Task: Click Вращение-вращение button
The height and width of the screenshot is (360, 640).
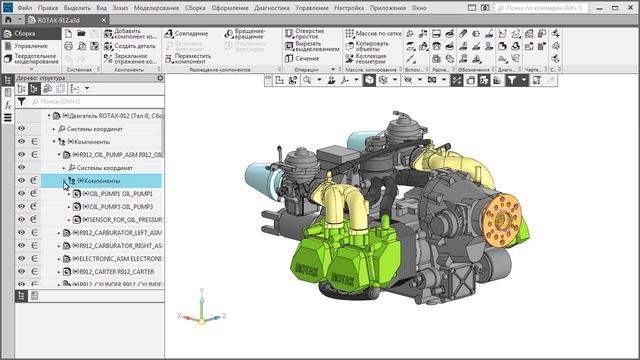Action: 245,33
